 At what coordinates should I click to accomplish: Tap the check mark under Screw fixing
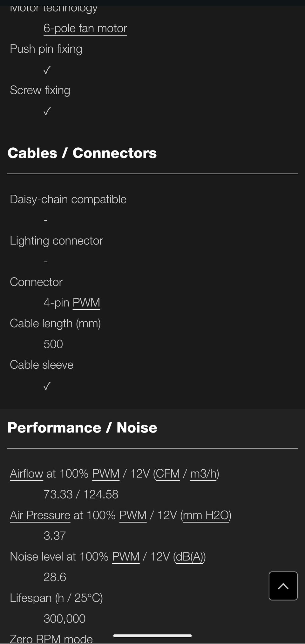47,111
